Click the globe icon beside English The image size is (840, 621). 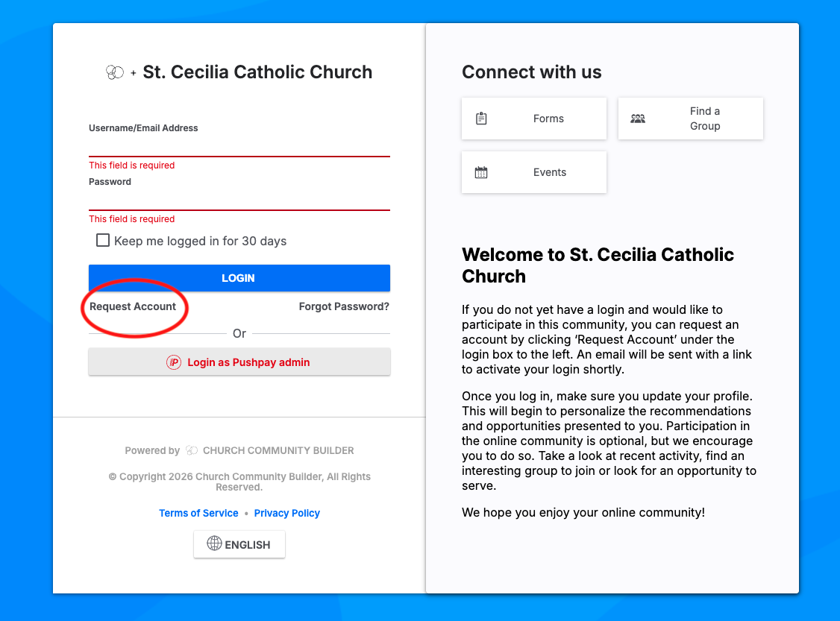coord(214,544)
